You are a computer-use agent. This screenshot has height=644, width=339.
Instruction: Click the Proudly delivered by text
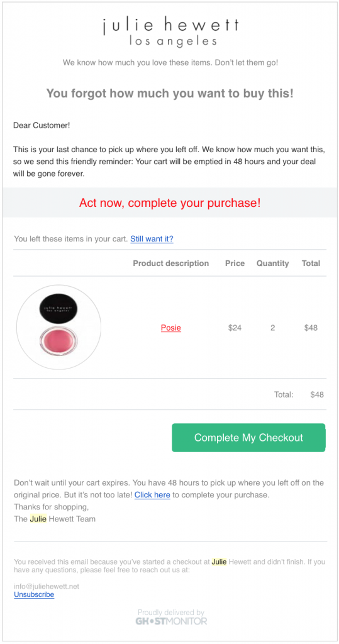pyautogui.click(x=171, y=613)
